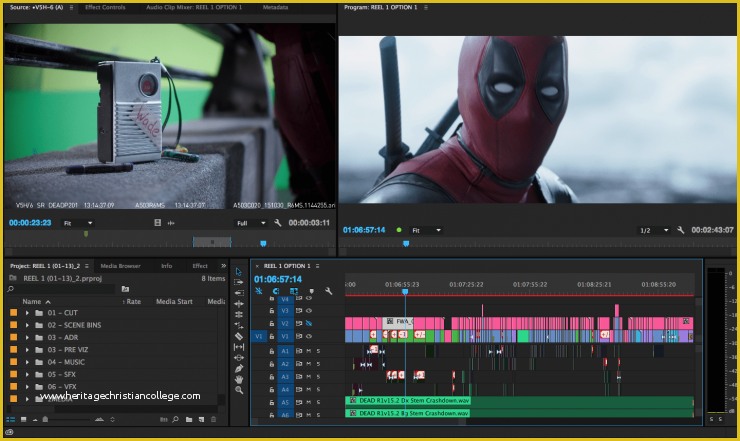
Task: Solo audio track A5
Action: tap(318, 402)
